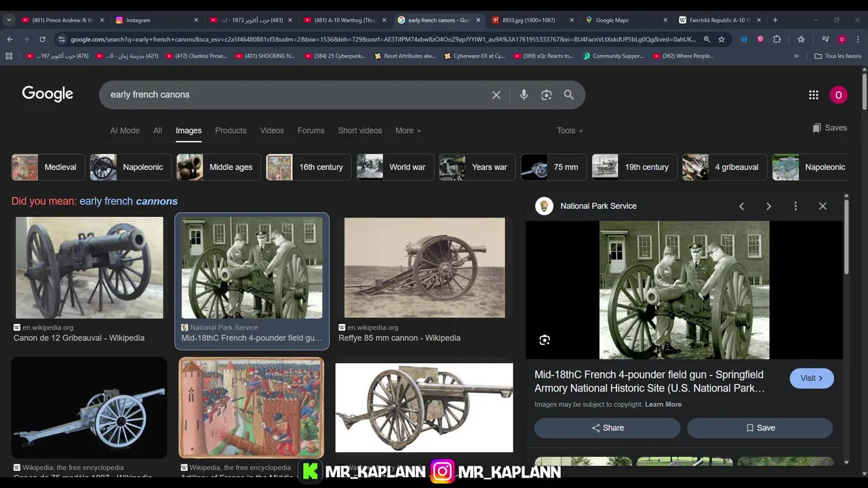
Task: Go to the next image in preview panel
Action: coord(768,206)
